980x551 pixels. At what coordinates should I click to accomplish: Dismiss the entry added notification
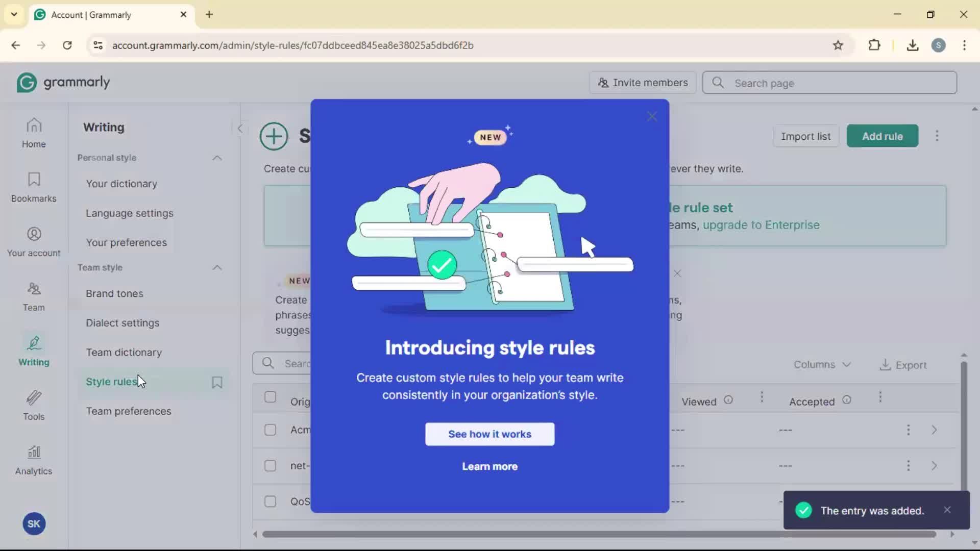947,510
